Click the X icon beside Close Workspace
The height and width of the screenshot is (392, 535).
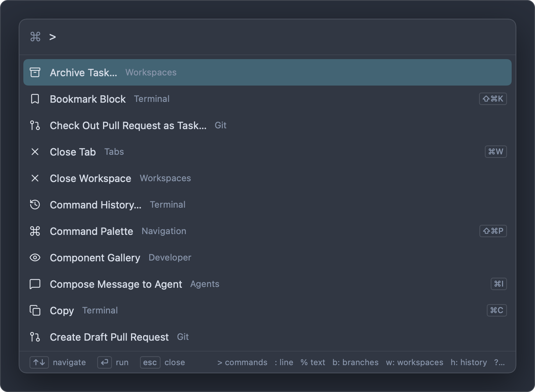pos(35,178)
